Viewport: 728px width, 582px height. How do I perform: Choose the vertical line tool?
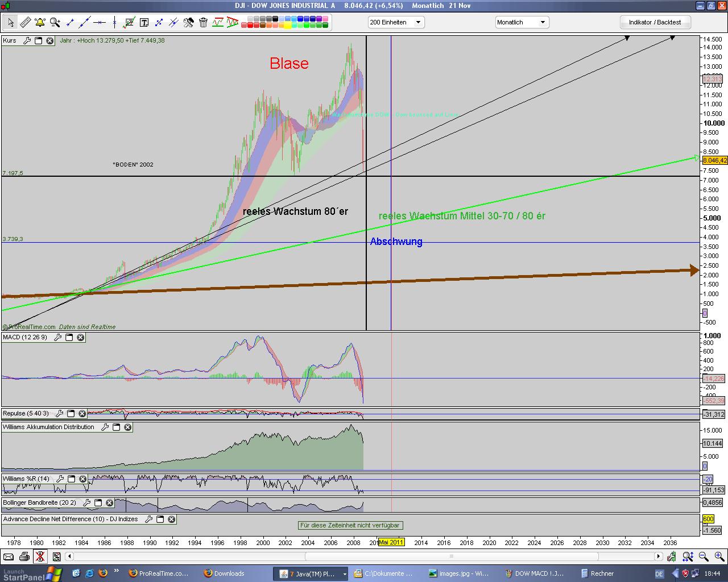[114, 22]
